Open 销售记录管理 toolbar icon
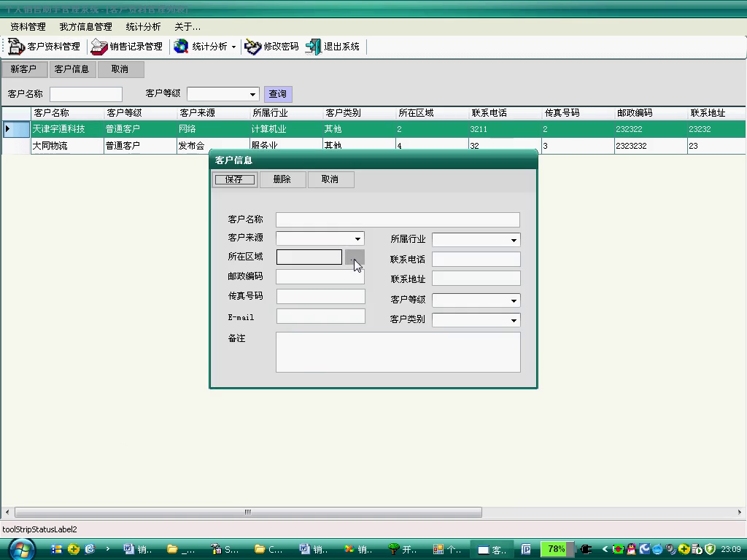This screenshot has width=747, height=560. coord(99,47)
